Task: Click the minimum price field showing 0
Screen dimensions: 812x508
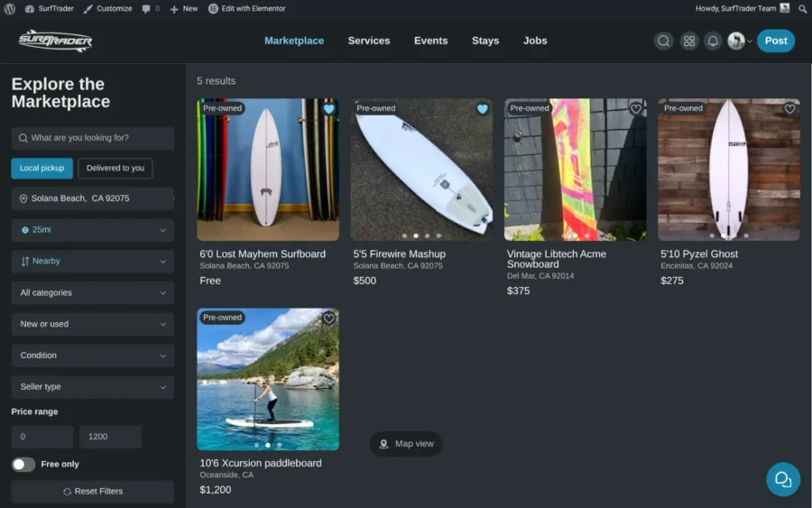Action: [42, 437]
